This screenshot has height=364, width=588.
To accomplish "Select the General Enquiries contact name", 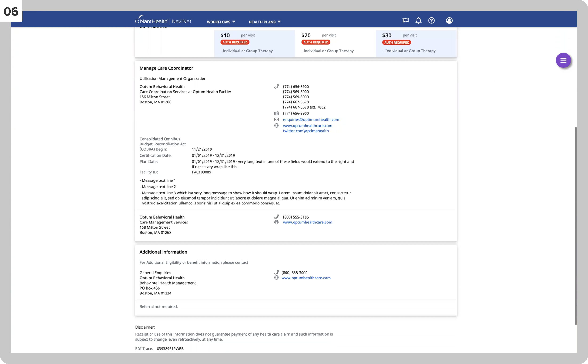I will (155, 273).
